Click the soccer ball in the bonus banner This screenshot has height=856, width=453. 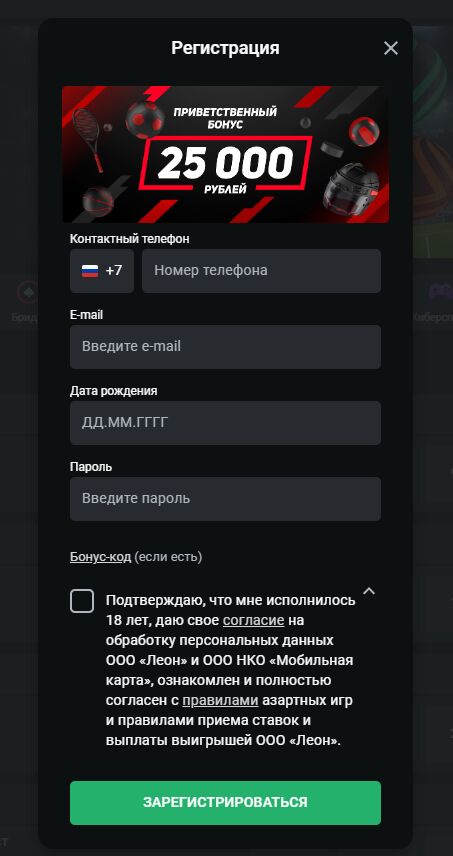point(144,119)
